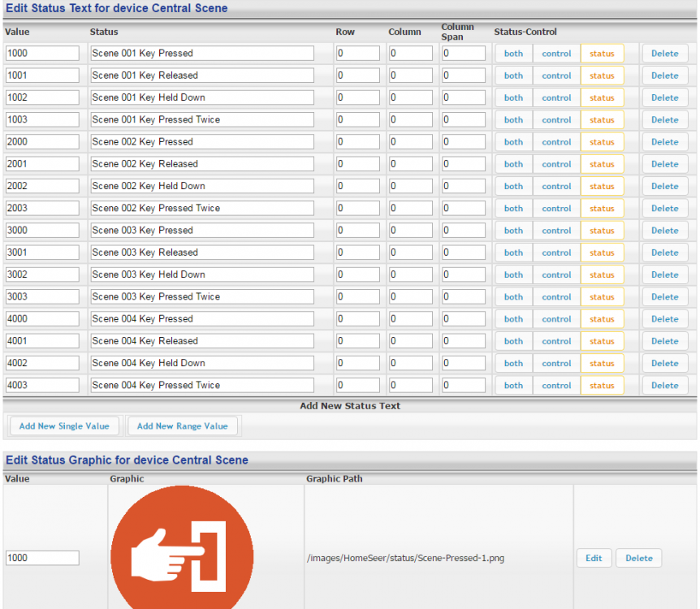Select 'control' for Scene 001 Key Released

pyautogui.click(x=556, y=76)
